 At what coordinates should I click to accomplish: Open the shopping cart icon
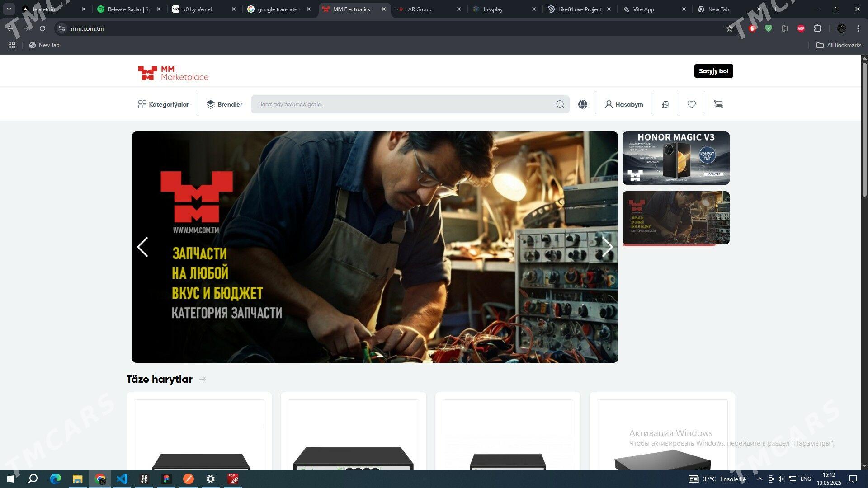pyautogui.click(x=718, y=104)
